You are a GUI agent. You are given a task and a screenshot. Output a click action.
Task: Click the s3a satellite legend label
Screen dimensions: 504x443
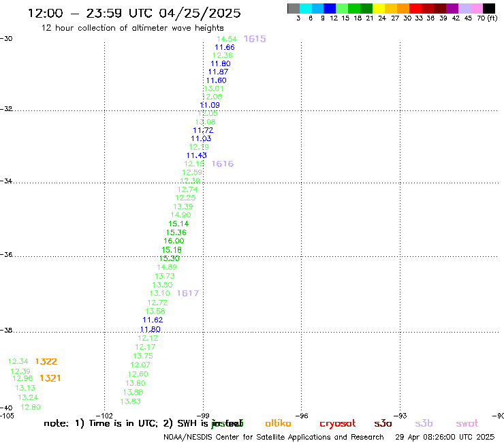pos(383,424)
